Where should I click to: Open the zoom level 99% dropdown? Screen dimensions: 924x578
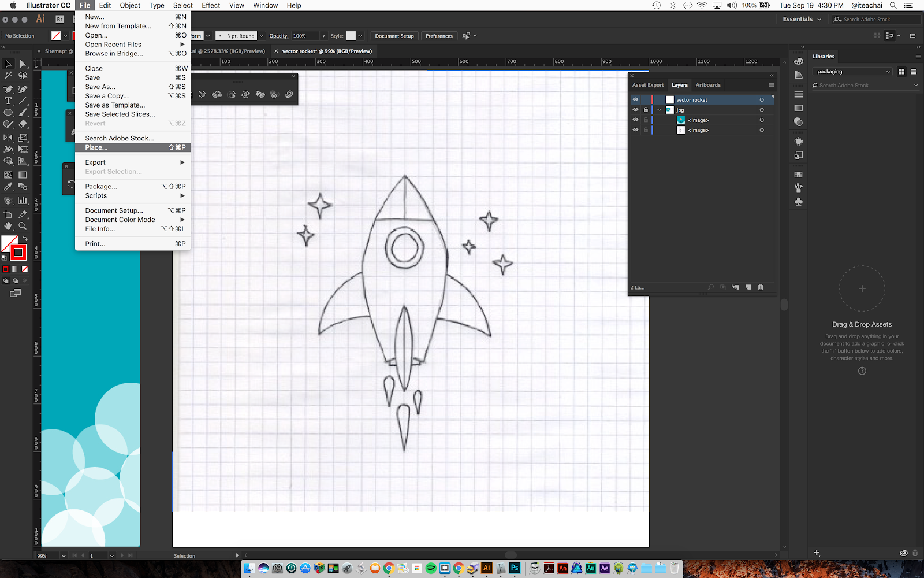(x=64, y=555)
